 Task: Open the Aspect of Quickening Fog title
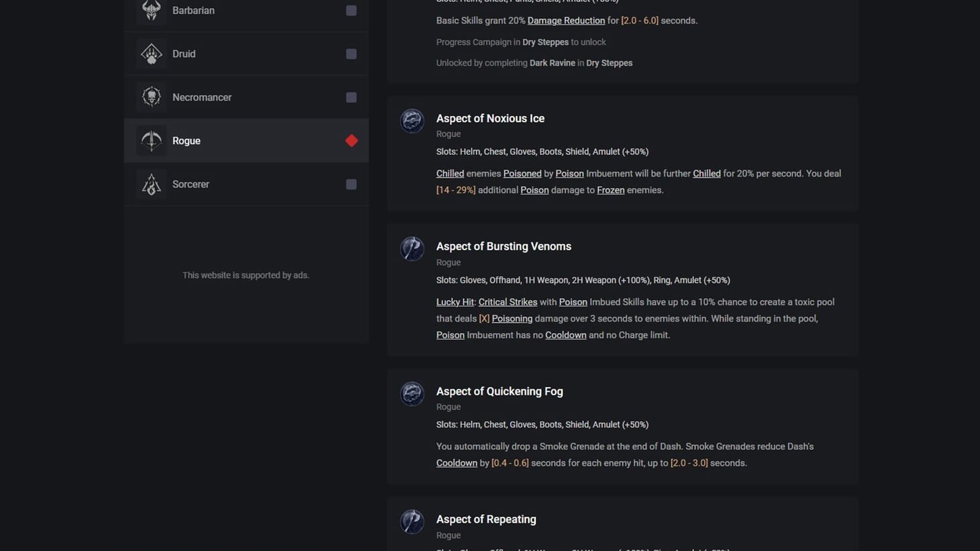pyautogui.click(x=499, y=391)
